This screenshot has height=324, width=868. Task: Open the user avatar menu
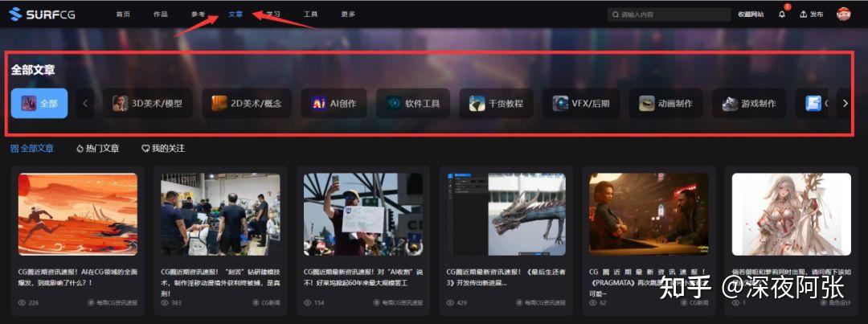(843, 14)
